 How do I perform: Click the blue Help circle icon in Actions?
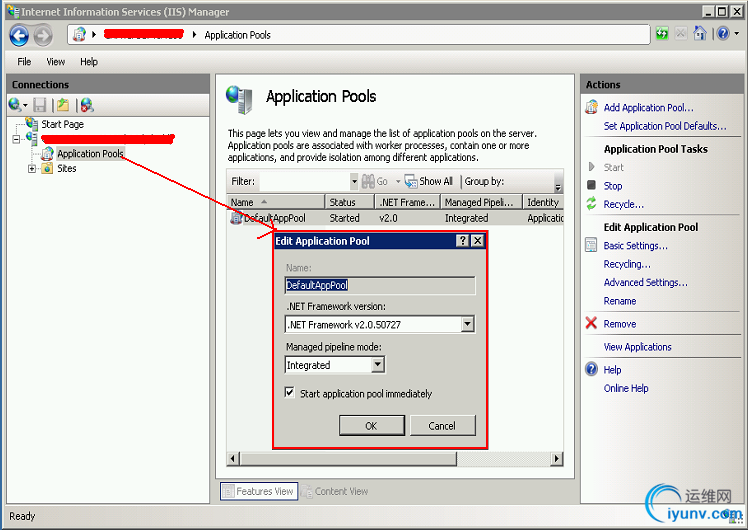click(x=592, y=369)
